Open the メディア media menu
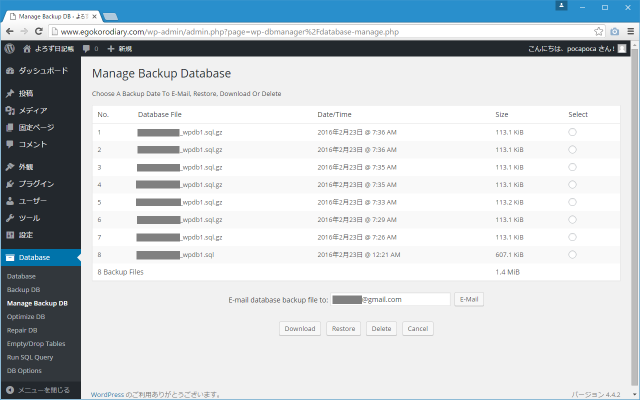 coord(32,110)
